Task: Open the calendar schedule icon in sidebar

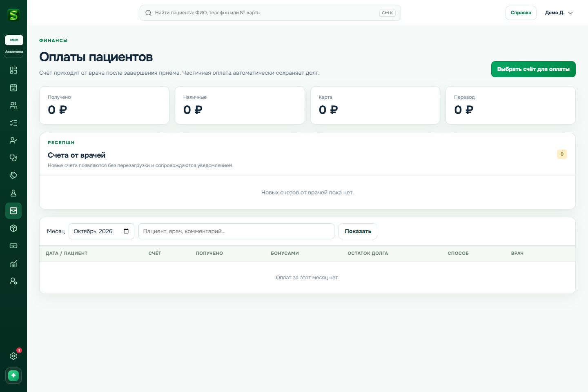Action: coord(13,88)
